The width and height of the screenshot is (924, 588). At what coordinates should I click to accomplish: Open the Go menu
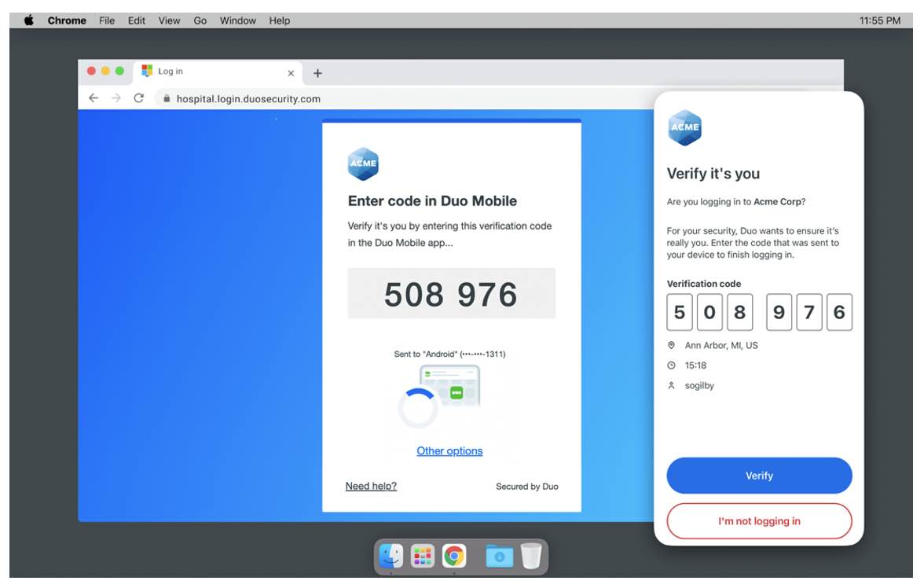(x=200, y=20)
